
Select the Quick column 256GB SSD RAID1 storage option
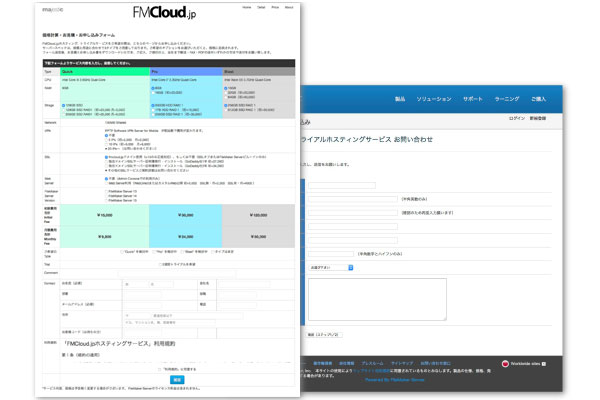pos(64,114)
